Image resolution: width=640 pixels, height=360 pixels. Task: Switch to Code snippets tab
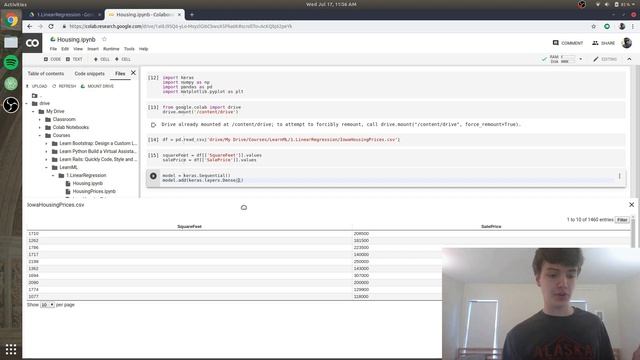pos(89,73)
